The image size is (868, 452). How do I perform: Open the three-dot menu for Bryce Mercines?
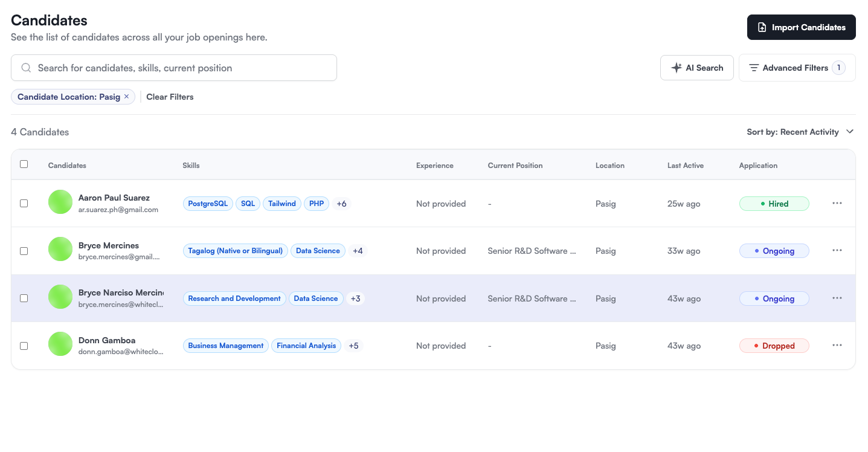coord(837,251)
